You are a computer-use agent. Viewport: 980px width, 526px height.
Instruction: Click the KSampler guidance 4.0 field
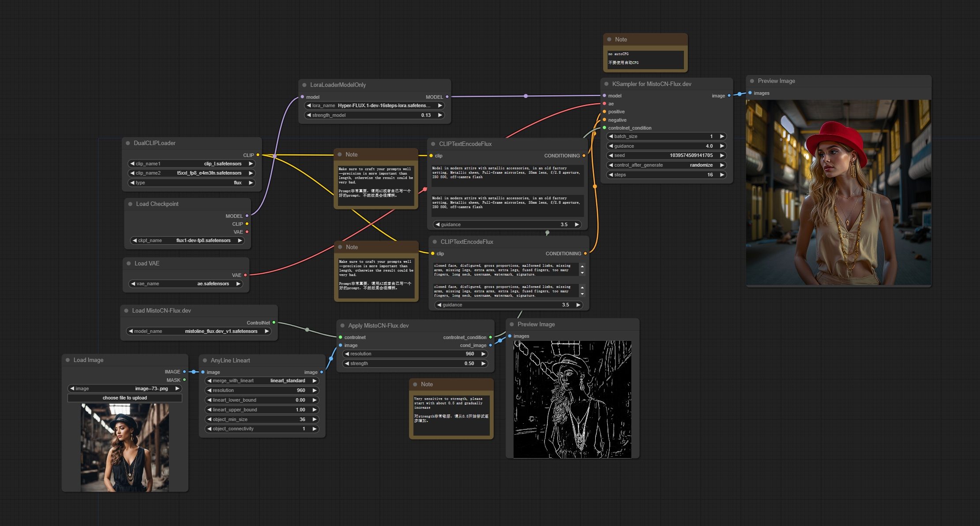(x=666, y=146)
